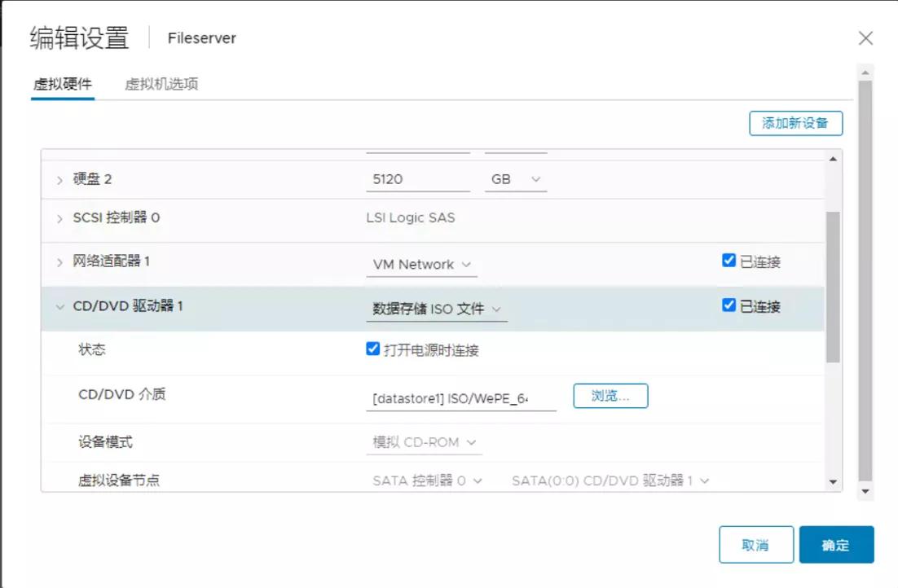
Task: Collapse the CD/DVD 驱动器 1 section
Action: coord(58,307)
